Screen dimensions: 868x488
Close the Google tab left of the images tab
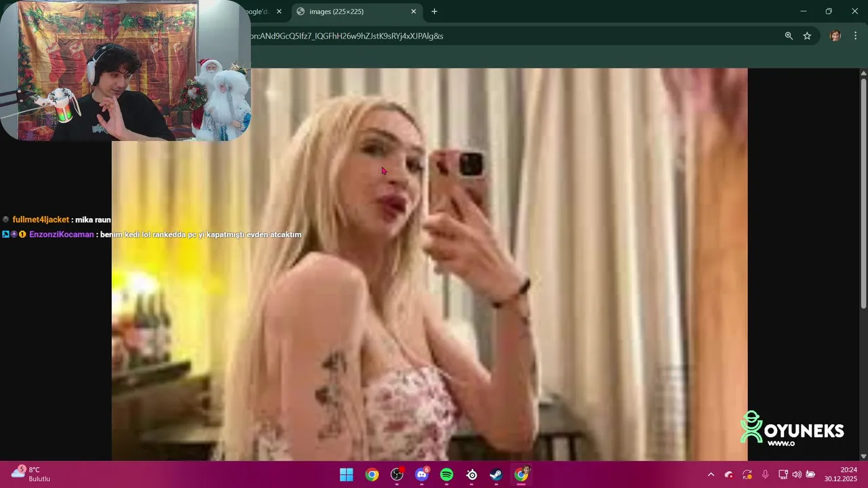[x=279, y=12]
